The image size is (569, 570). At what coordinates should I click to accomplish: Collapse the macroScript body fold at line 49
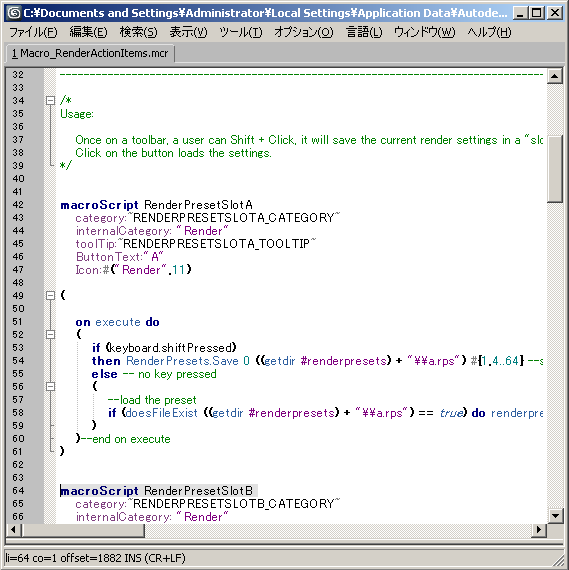(51, 296)
